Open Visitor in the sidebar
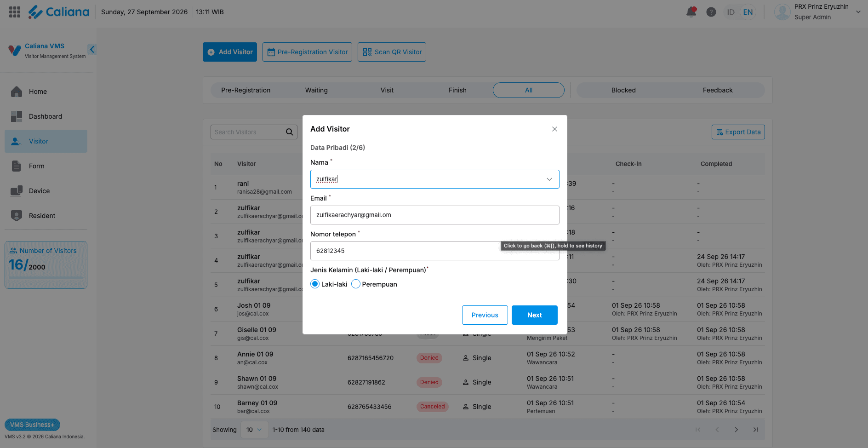The image size is (868, 448). [x=46, y=141]
